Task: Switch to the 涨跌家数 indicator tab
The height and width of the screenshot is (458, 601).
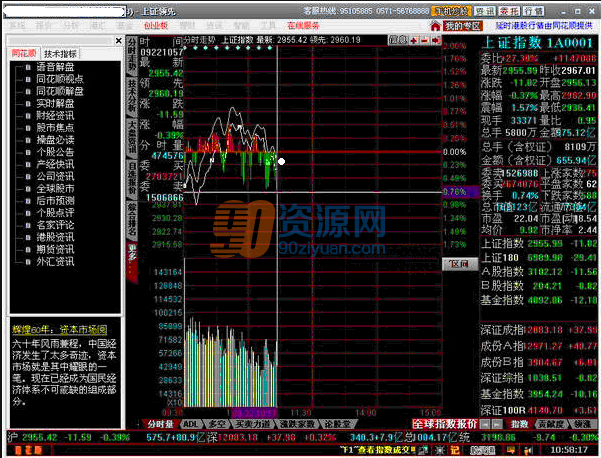Action: pyautogui.click(x=297, y=424)
